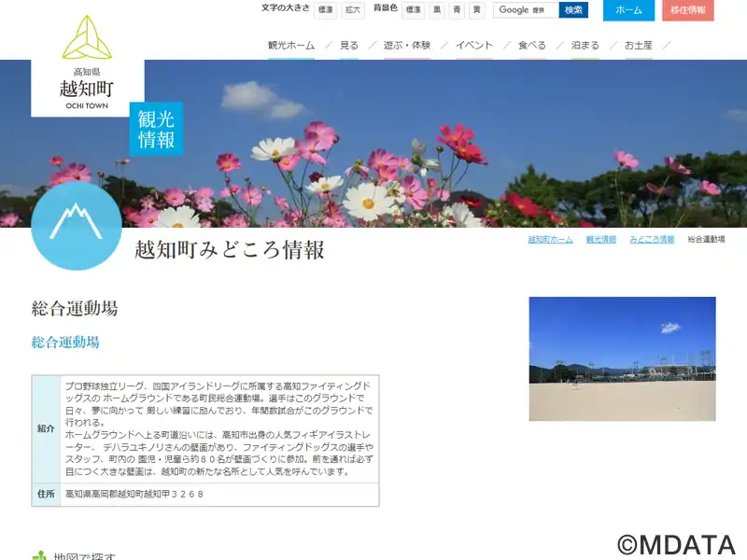Image resolution: width=747 pixels, height=560 pixels.
Task: Select 標準 background color option
Action: point(413,10)
